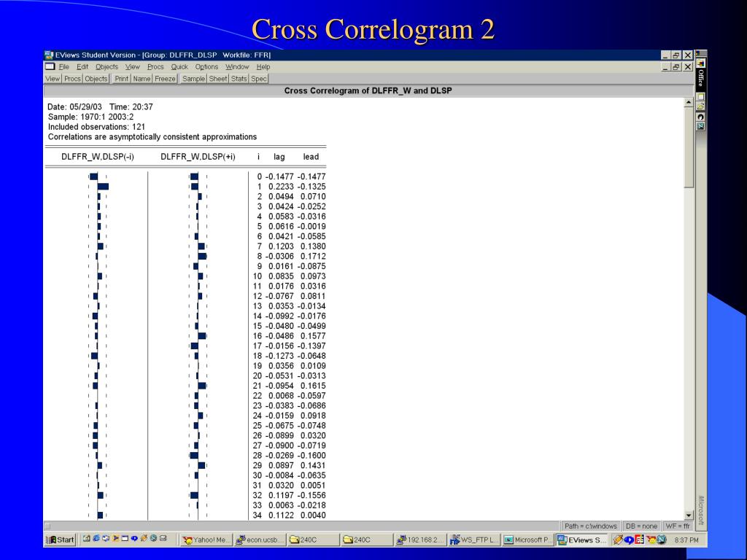
Task: Open the Procs menu in the menu bar
Action: tap(155, 67)
